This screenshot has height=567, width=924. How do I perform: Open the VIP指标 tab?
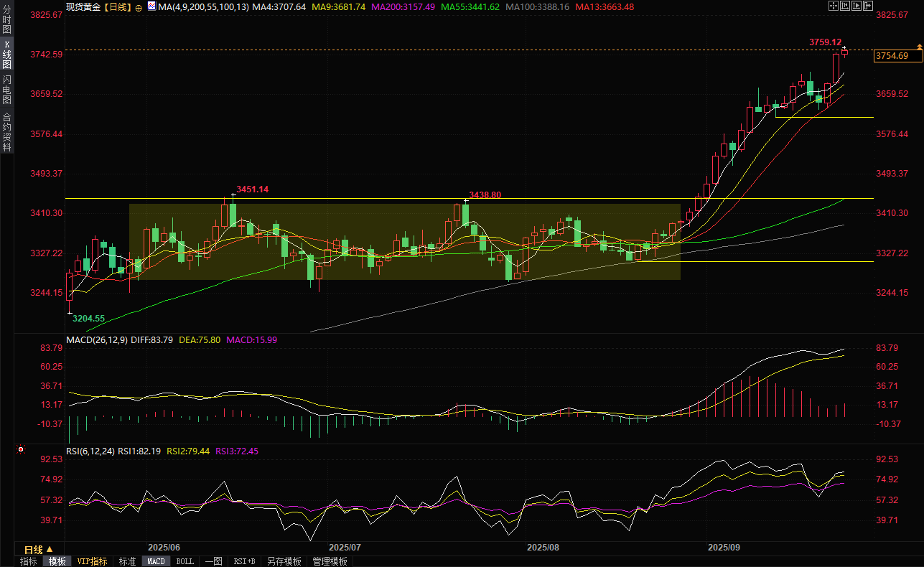(93, 561)
